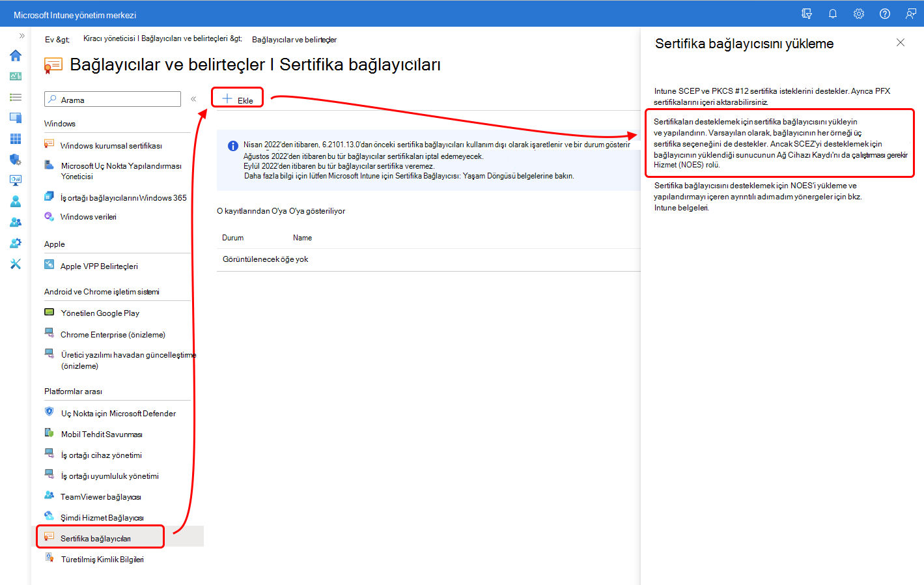
Task: Open Endpoint security shield icon
Action: [16, 160]
